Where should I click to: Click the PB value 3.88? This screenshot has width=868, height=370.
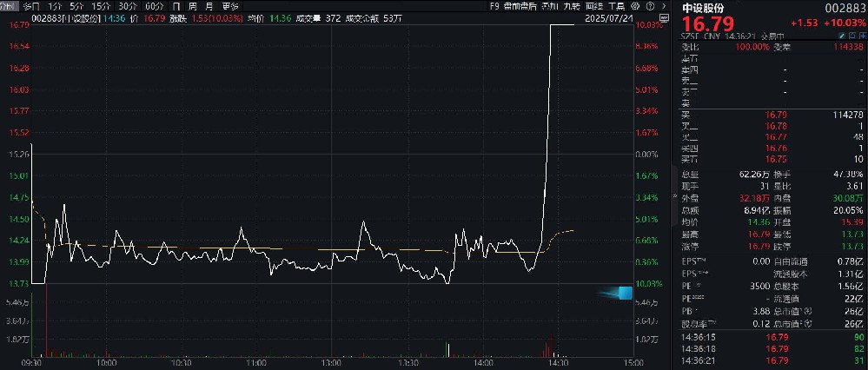pyautogui.click(x=762, y=311)
